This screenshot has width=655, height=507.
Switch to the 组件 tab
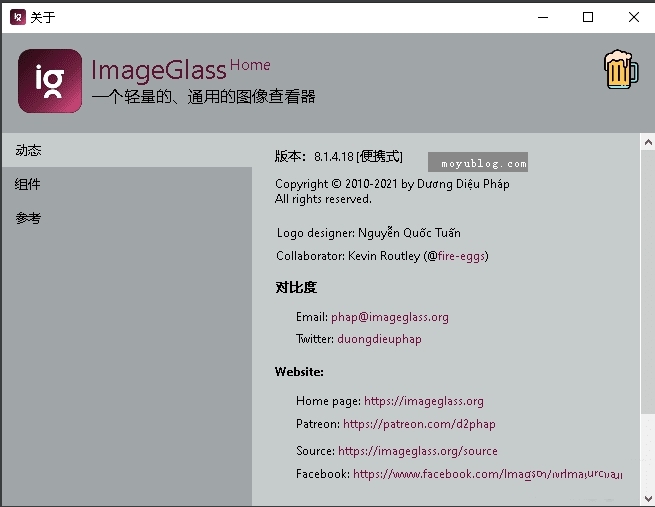click(127, 184)
